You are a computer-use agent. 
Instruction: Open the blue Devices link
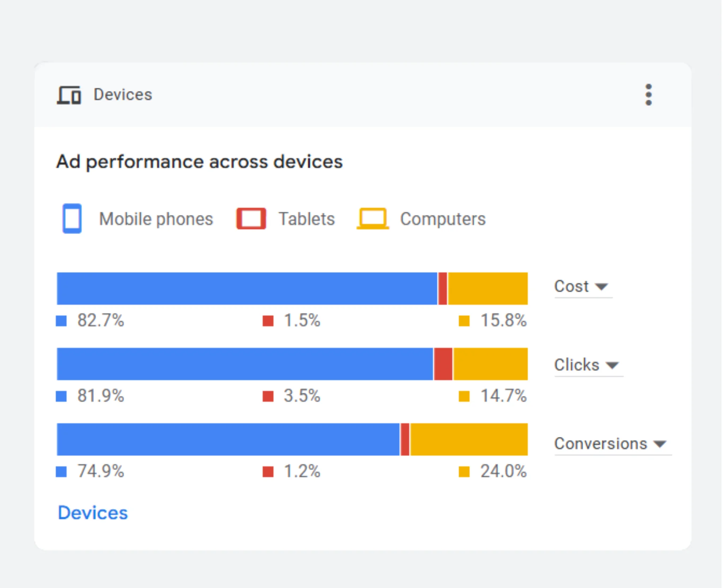point(93,513)
